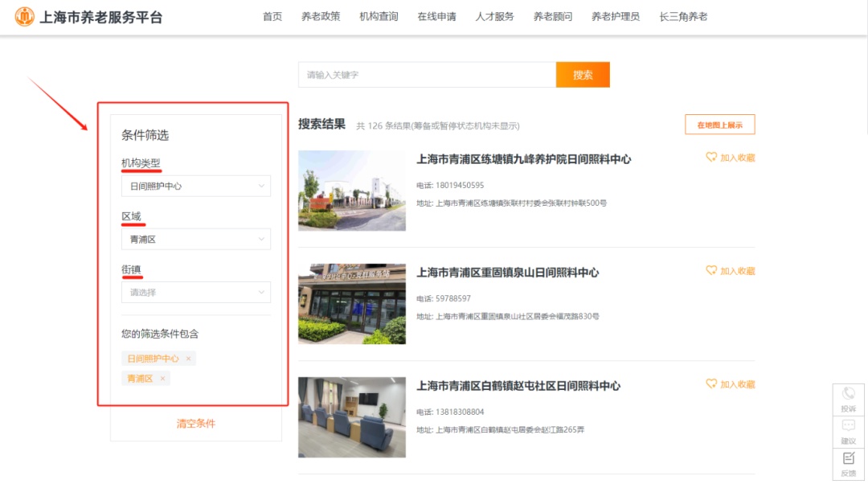Open the 建议 message icon
The width and height of the screenshot is (868, 484).
pyautogui.click(x=849, y=426)
